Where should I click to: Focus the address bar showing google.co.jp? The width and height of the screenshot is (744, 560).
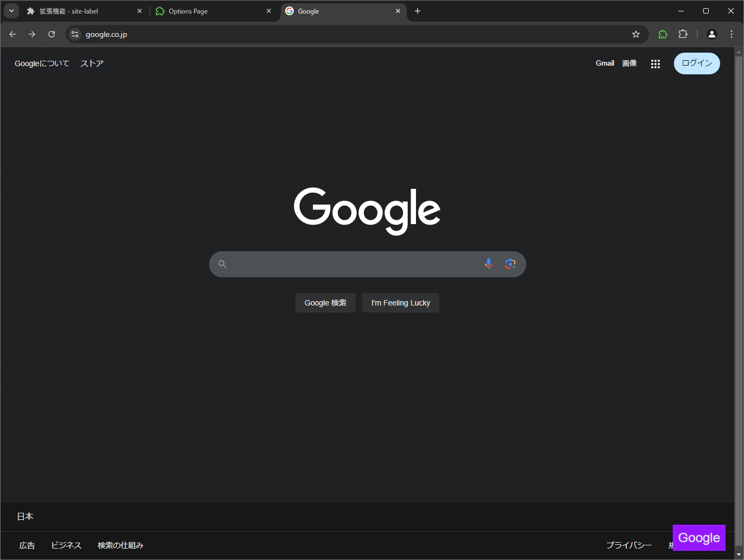pyautogui.click(x=357, y=34)
